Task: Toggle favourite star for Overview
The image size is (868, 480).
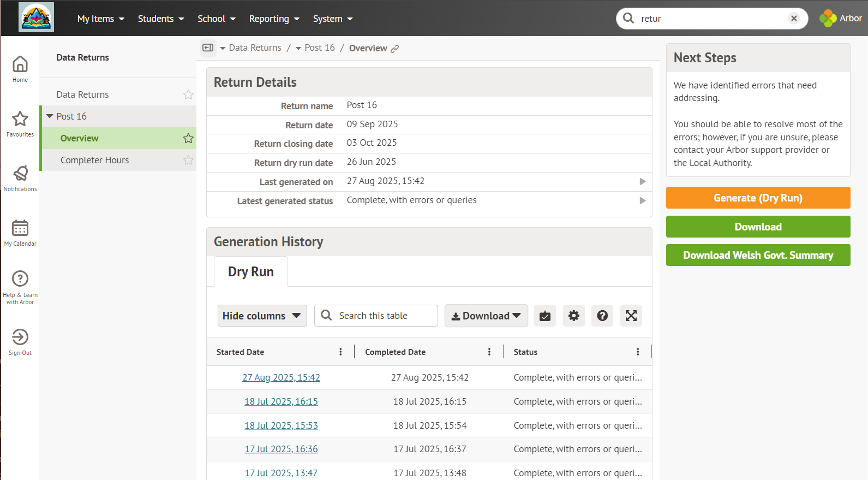Action: tap(188, 138)
